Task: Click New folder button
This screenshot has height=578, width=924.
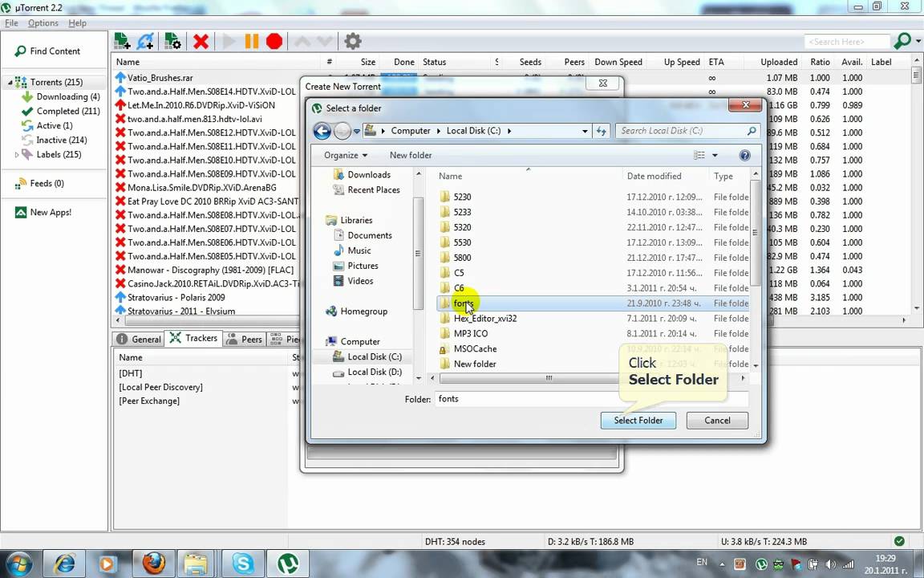Action: (410, 155)
